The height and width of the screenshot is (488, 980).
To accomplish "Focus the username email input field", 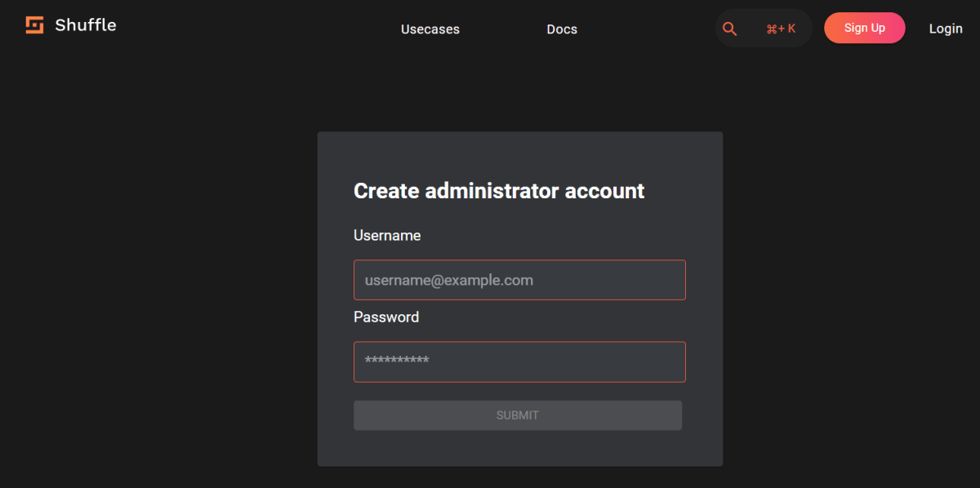I will pos(519,279).
